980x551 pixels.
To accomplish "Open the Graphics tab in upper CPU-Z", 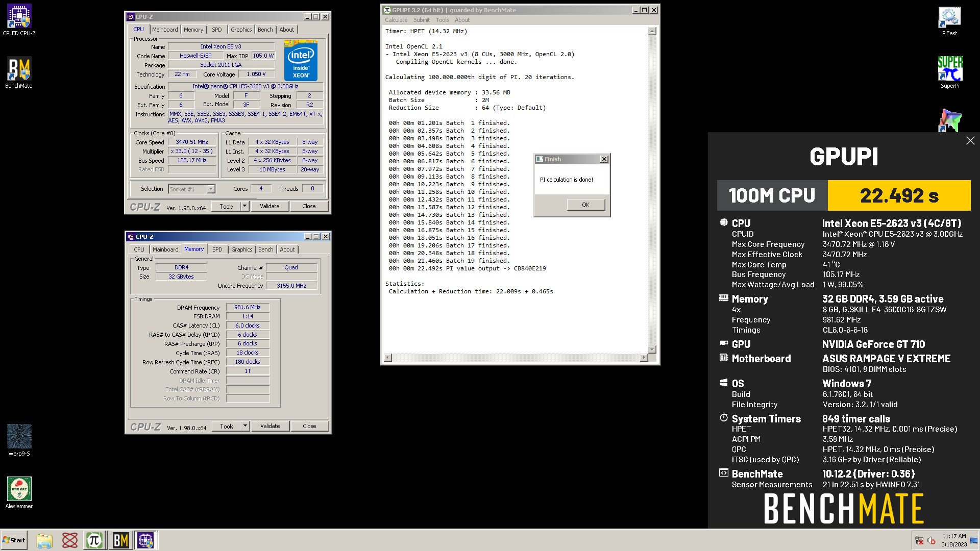I will (241, 30).
